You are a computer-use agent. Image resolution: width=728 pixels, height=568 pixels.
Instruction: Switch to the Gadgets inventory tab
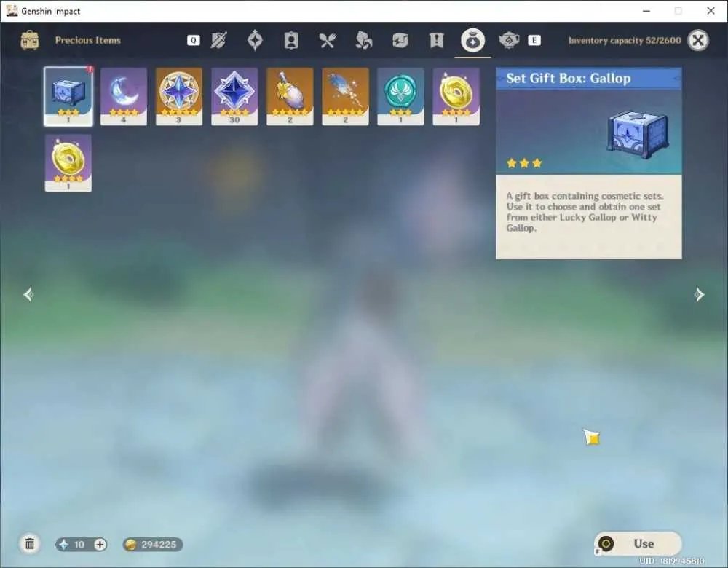click(400, 40)
